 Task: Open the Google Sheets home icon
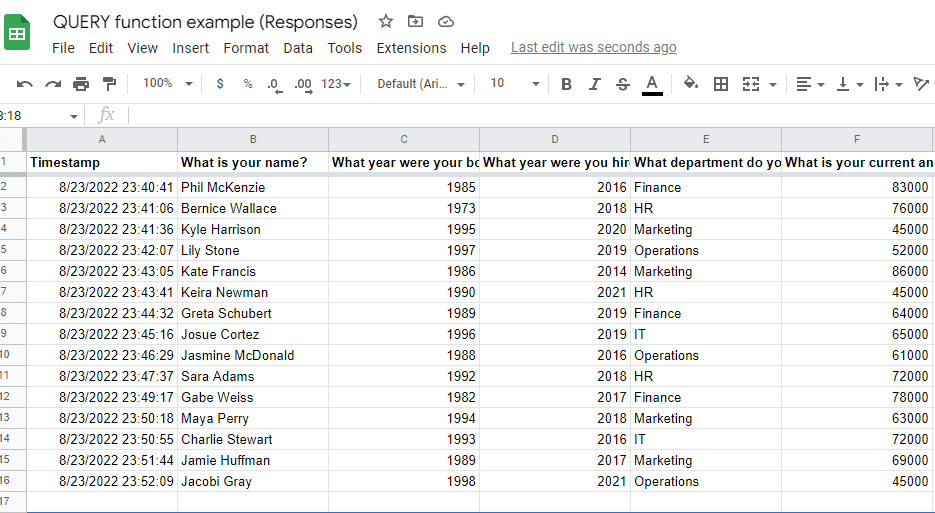17,32
